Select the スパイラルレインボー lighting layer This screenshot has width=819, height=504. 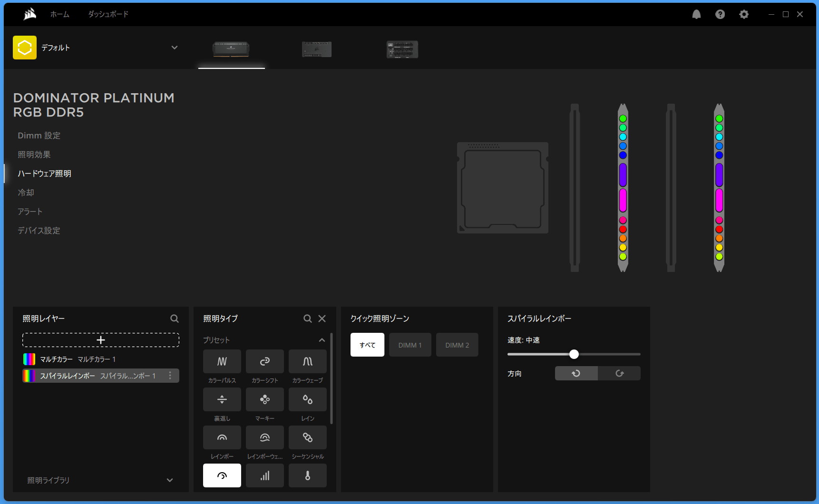(101, 376)
